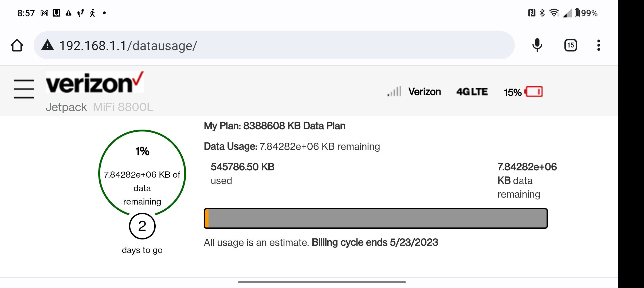Tap the 1% data remaining circle

[x=142, y=171]
